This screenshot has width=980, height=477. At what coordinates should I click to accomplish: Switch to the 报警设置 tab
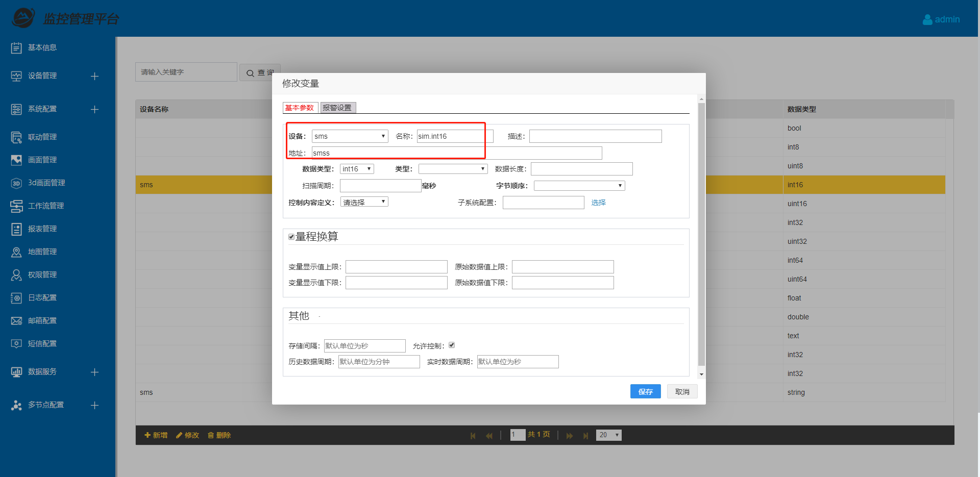[338, 108]
